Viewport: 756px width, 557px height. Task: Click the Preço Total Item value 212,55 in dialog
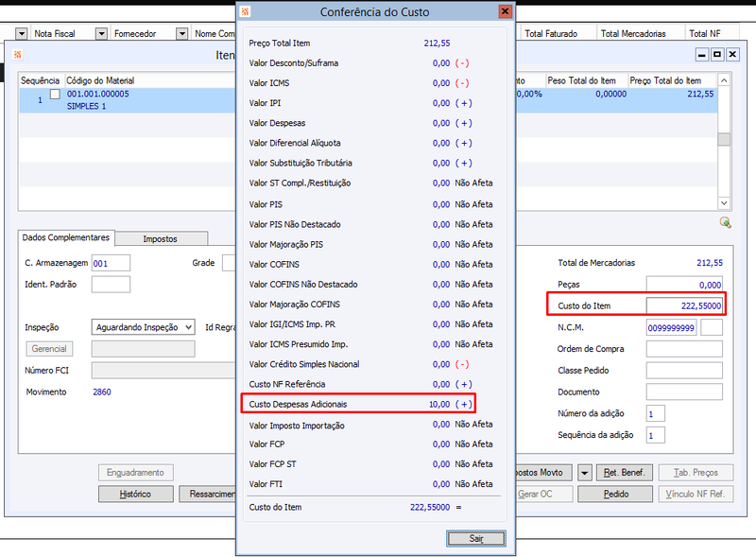[x=437, y=43]
